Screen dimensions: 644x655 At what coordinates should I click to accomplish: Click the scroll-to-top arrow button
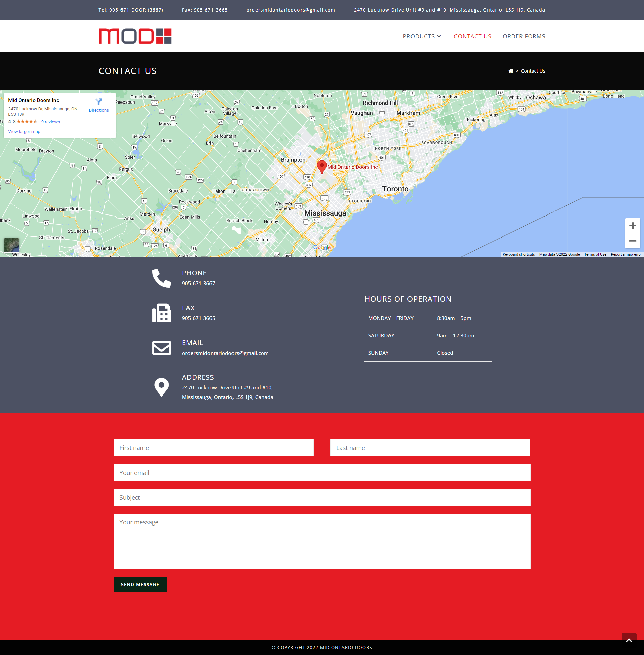(629, 640)
